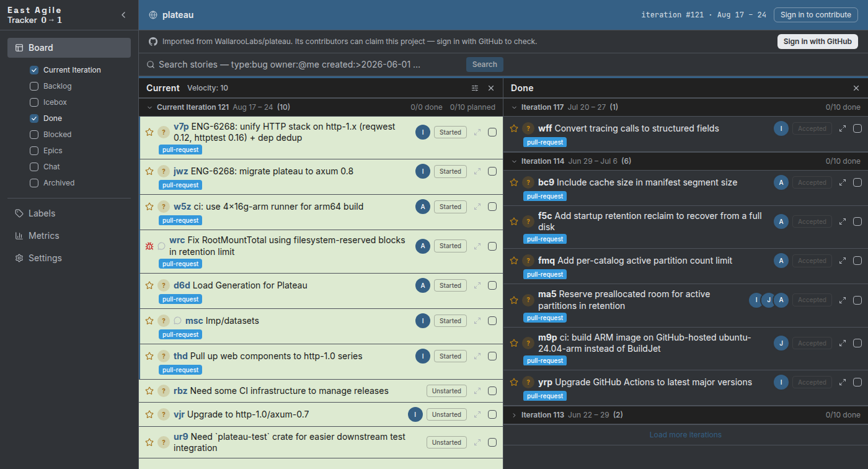Uncheck the Done panel checkbox
Viewport: 868px width, 469px height.
[x=34, y=118]
